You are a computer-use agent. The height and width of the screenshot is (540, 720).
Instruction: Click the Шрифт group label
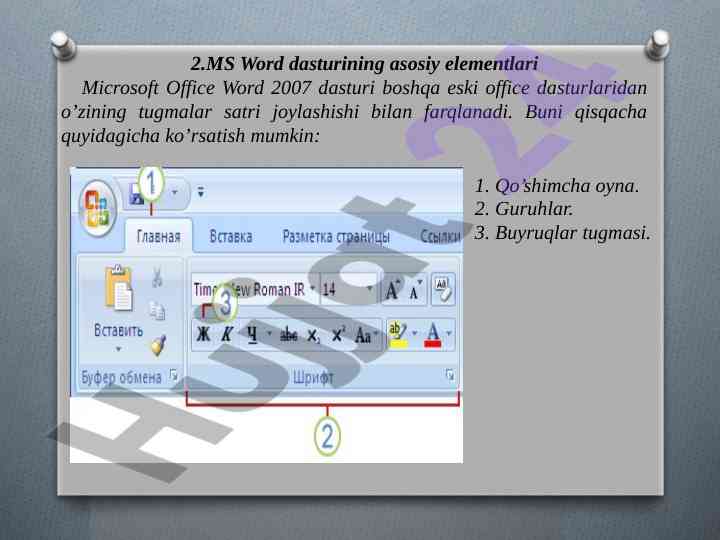(313, 377)
